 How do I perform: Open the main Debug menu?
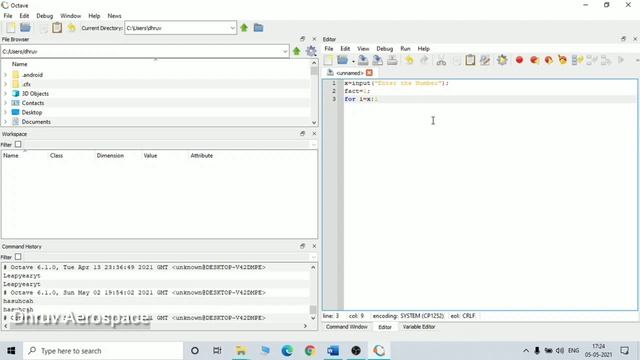(44, 16)
